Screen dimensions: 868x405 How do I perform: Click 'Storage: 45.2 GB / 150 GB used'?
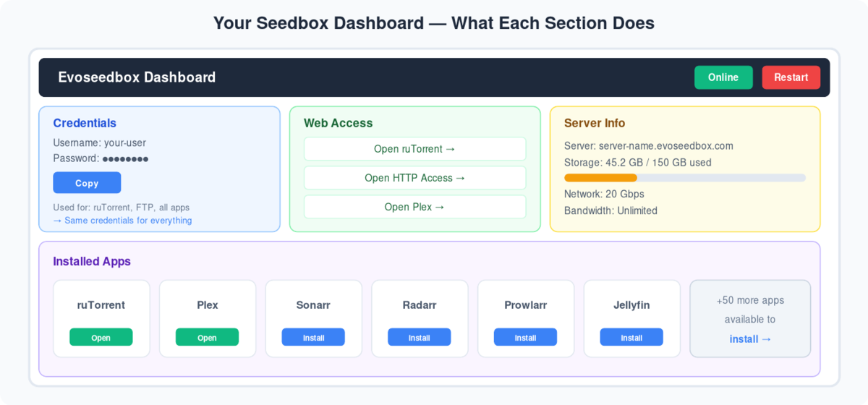tap(638, 163)
